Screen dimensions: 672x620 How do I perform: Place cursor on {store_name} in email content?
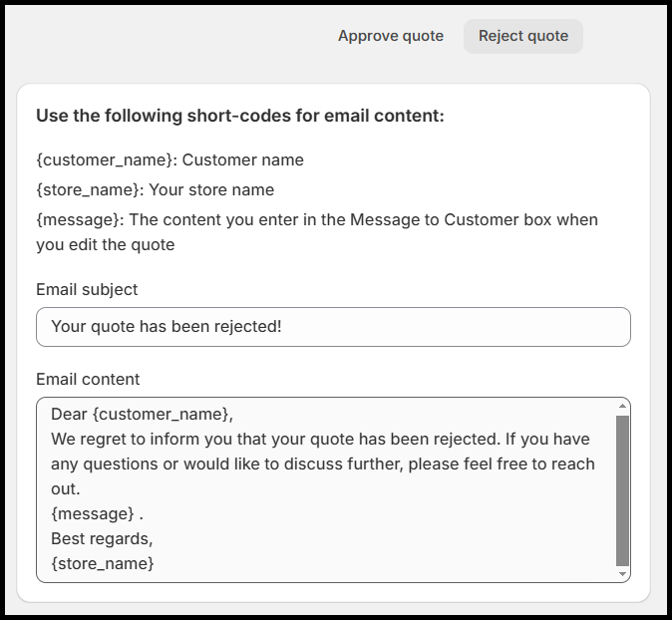click(103, 563)
